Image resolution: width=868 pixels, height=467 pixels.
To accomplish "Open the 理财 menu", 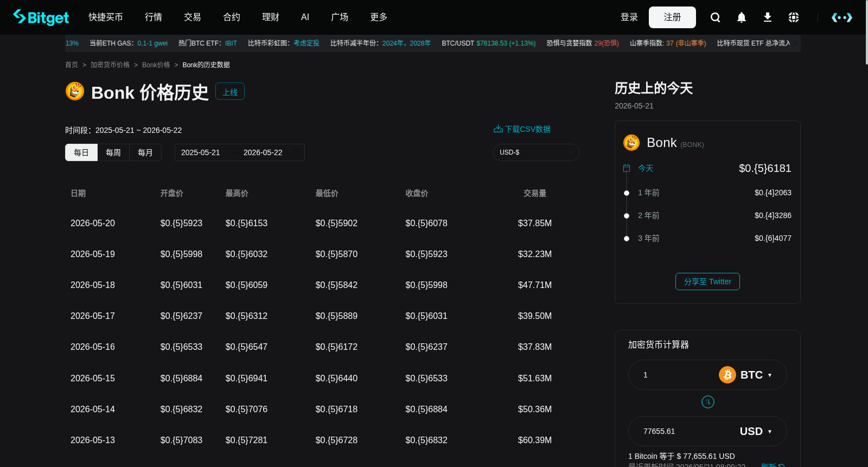I will coord(271,17).
